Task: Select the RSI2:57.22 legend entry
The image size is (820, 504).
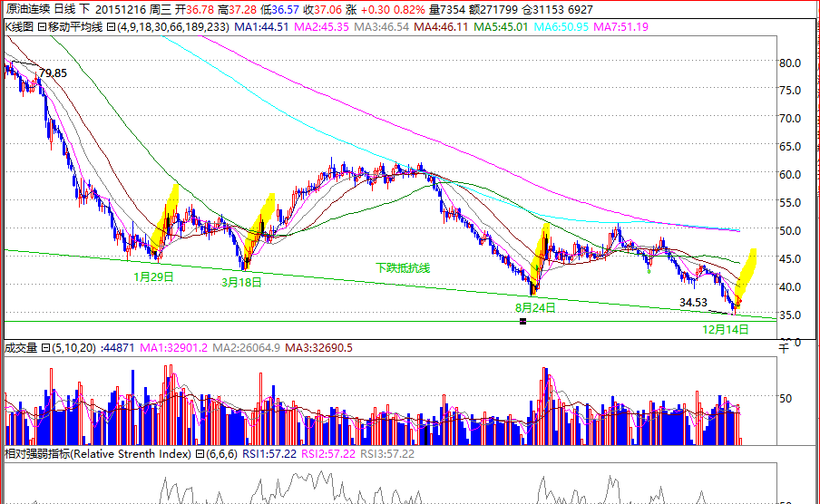Action: pos(328,454)
